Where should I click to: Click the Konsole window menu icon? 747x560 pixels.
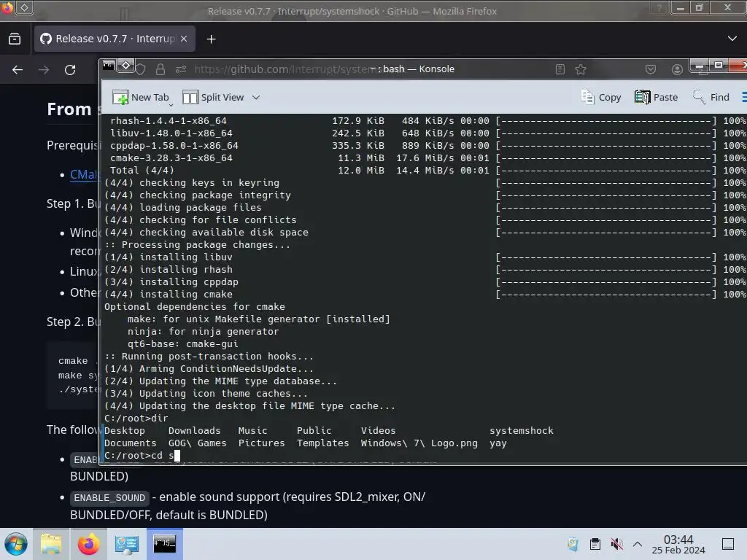tap(109, 65)
